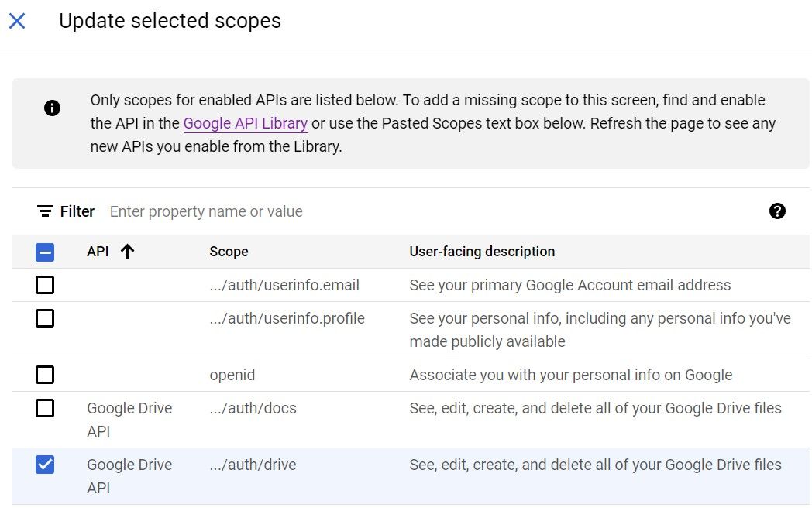Click the User-facing description column header
812x511 pixels.
click(482, 251)
